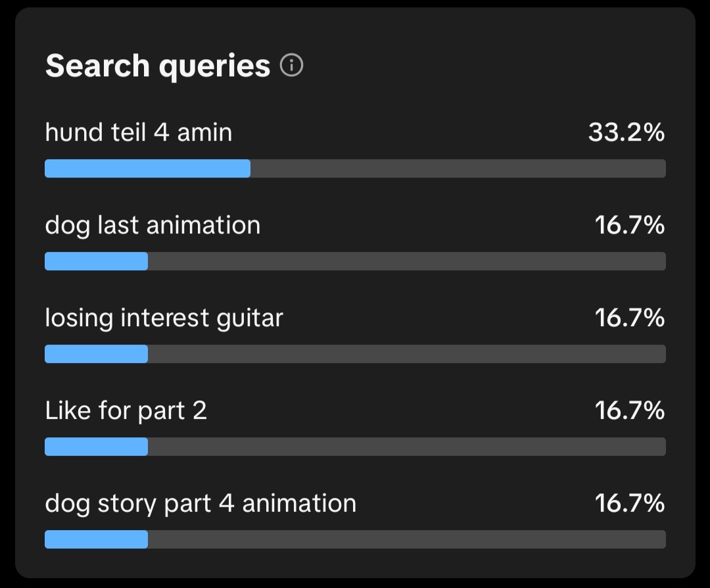Tap blue filled bar under dog story part 4 animation
Image resolution: width=710 pixels, height=588 pixels.
pos(96,539)
